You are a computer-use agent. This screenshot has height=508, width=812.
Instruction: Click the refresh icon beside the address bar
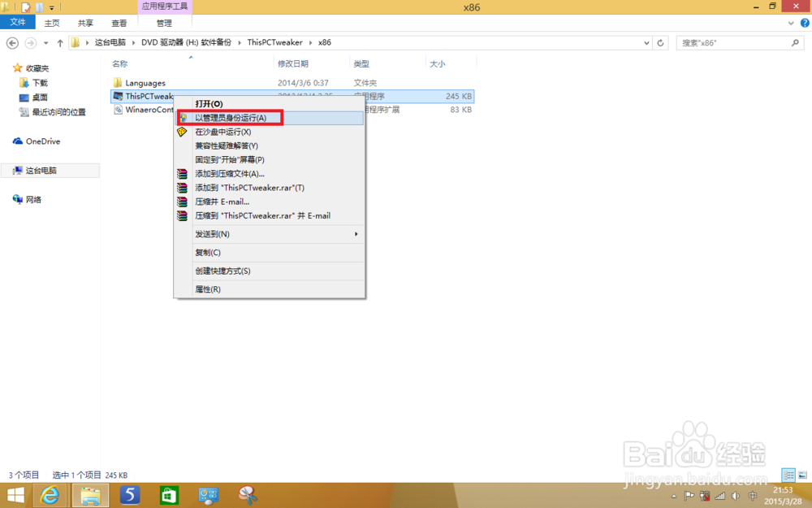(x=662, y=42)
